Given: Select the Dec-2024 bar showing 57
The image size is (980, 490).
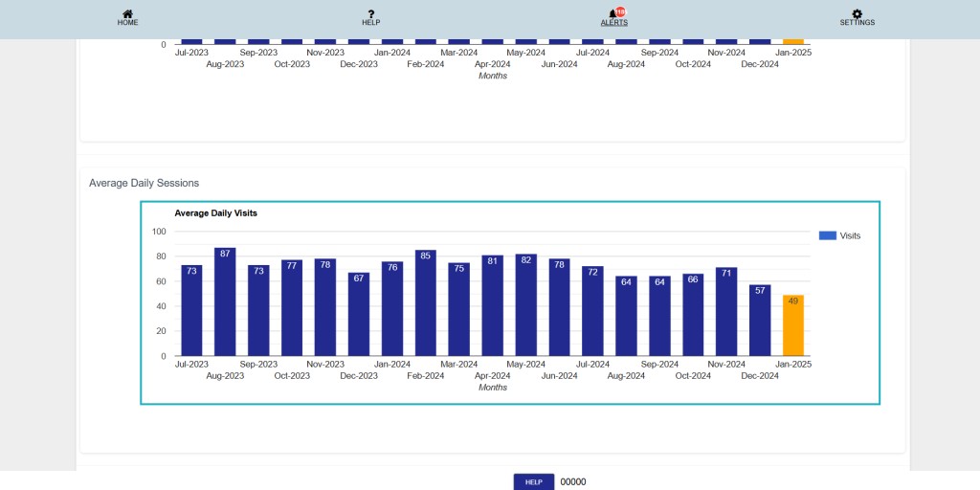Looking at the screenshot, I should [760, 321].
